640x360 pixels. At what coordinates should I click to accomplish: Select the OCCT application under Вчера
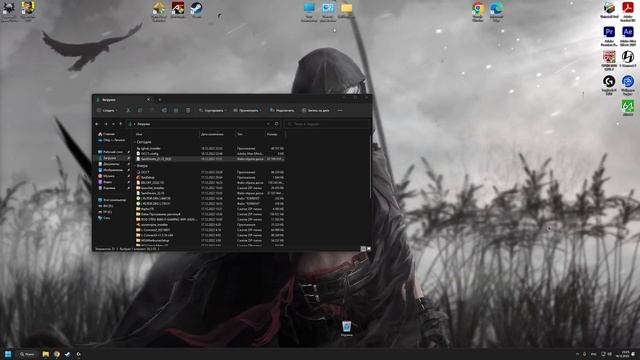[x=210, y=172]
